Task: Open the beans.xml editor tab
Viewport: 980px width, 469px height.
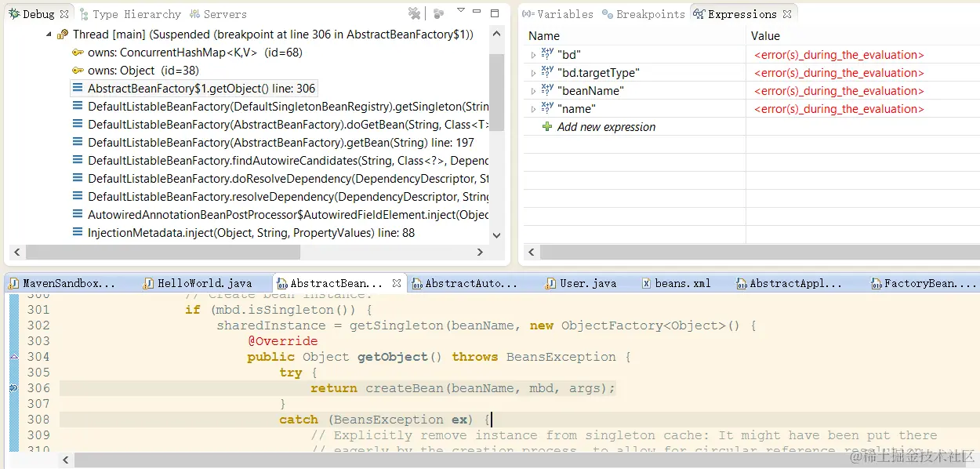Action: [677, 283]
